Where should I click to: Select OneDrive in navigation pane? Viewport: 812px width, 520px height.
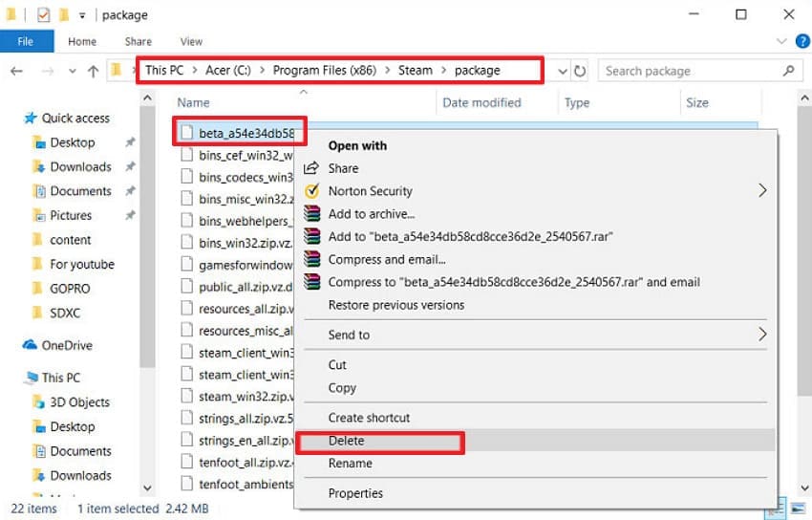click(x=67, y=345)
